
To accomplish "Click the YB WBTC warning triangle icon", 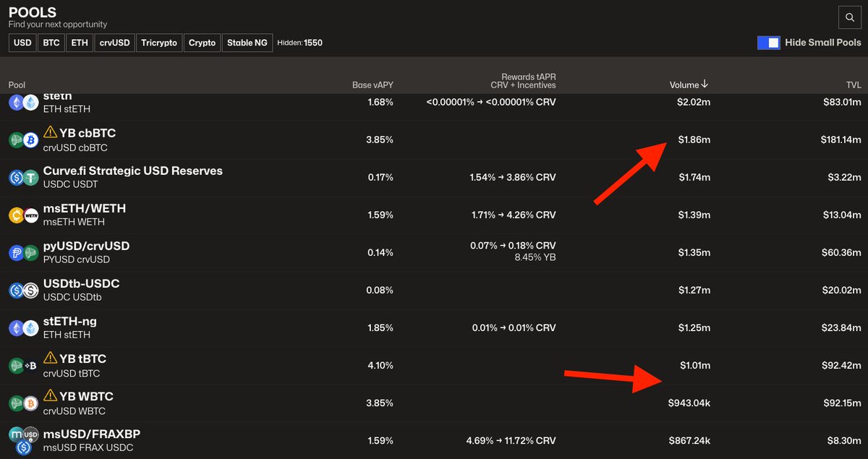I will pos(50,395).
